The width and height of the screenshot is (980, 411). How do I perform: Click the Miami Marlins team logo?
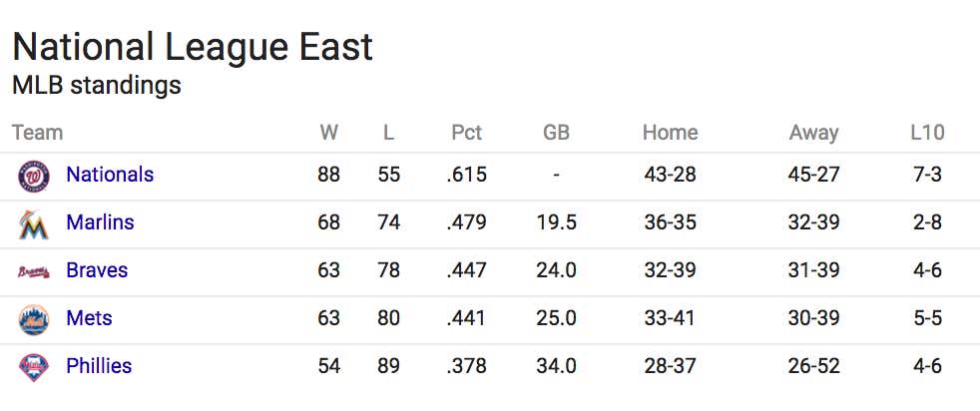coord(34,224)
